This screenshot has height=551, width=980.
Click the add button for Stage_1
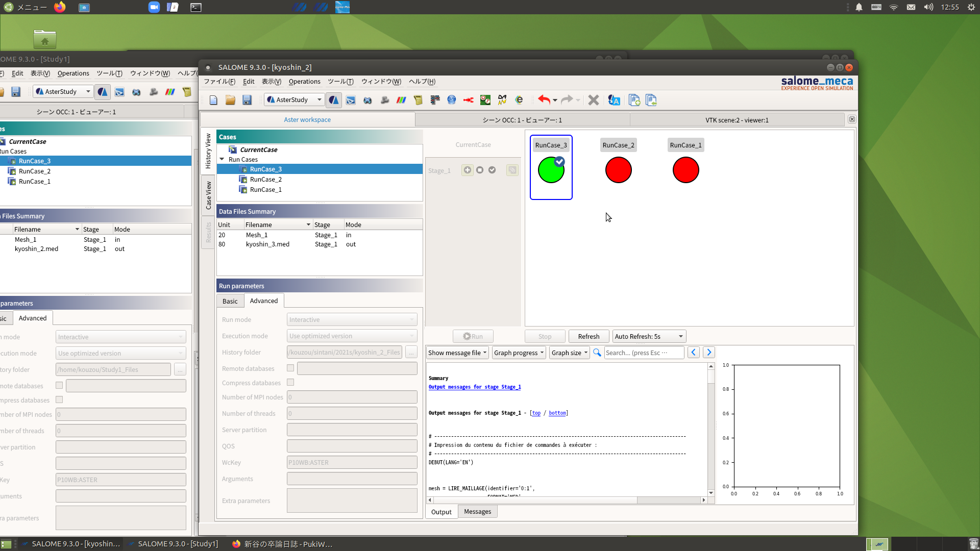468,170
